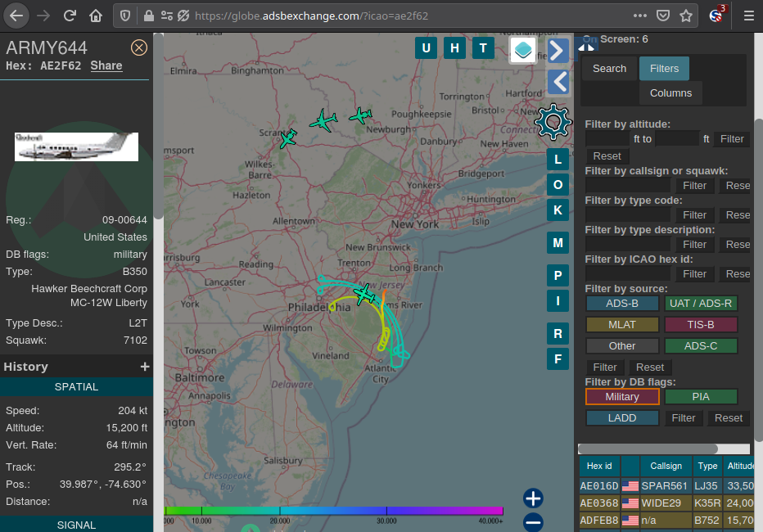763x532 pixels.
Task: Click the type description input field
Action: pyautogui.click(x=628, y=245)
